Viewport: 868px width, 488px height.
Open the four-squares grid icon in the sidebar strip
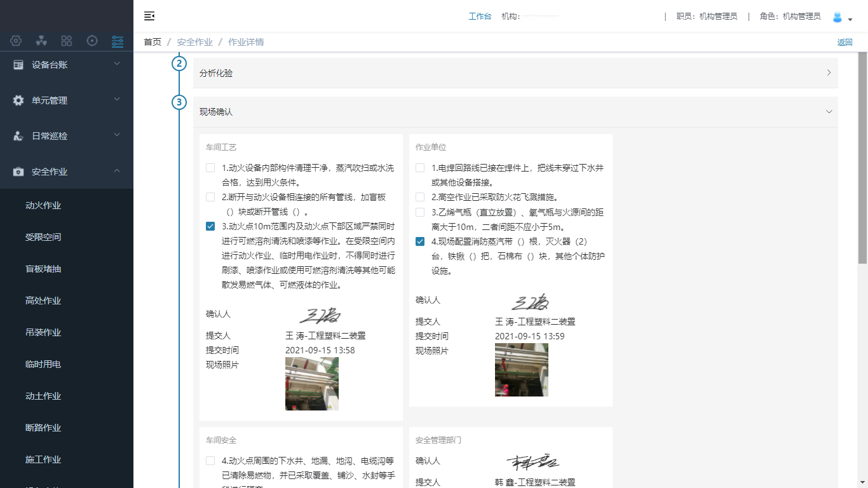click(x=67, y=41)
